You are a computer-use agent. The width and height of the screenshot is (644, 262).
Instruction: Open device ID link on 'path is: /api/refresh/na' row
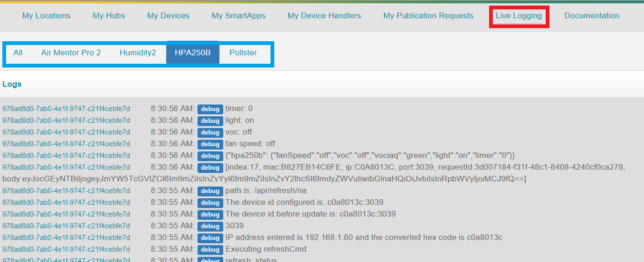[x=66, y=191]
